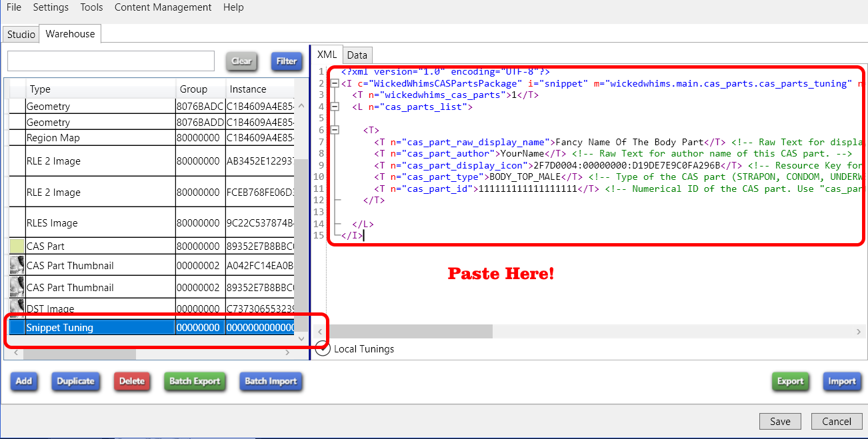Switch to the Warehouse tab
This screenshot has width=868, height=439.
pyautogui.click(x=70, y=33)
